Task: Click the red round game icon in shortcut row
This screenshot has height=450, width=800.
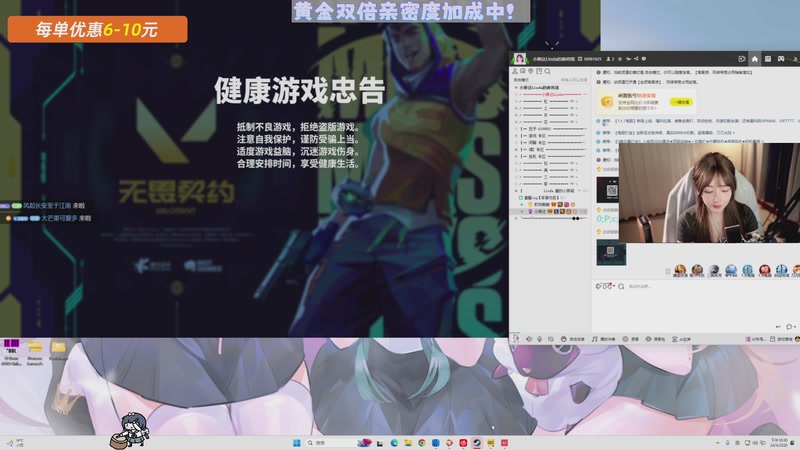Action: coord(765,270)
